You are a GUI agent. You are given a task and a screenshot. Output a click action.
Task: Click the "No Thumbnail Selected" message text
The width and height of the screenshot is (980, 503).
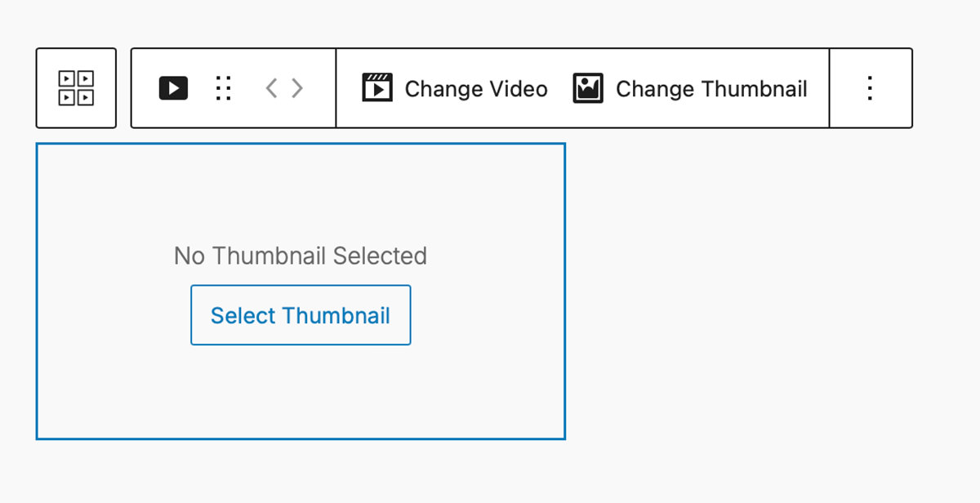click(301, 256)
